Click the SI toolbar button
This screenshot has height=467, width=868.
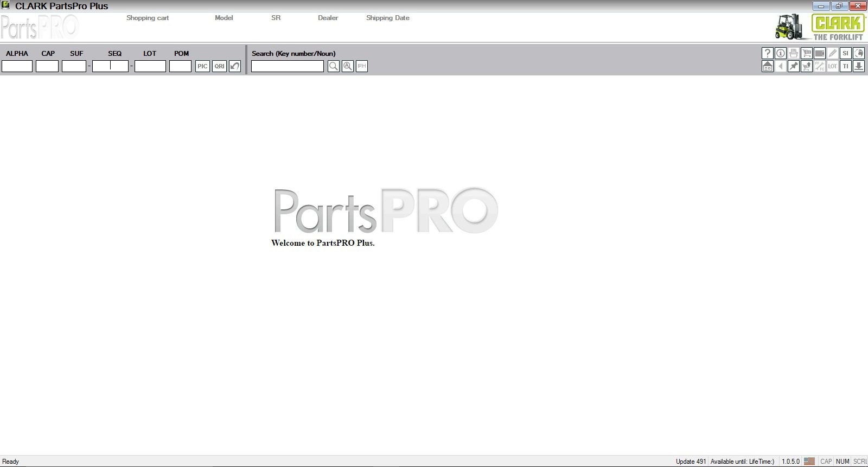tap(845, 53)
